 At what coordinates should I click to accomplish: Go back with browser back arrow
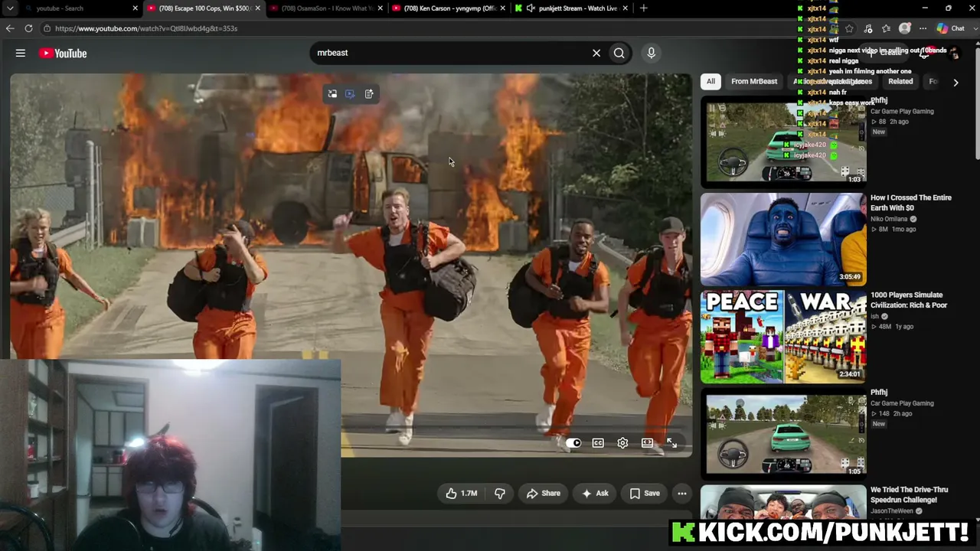tap(10, 28)
